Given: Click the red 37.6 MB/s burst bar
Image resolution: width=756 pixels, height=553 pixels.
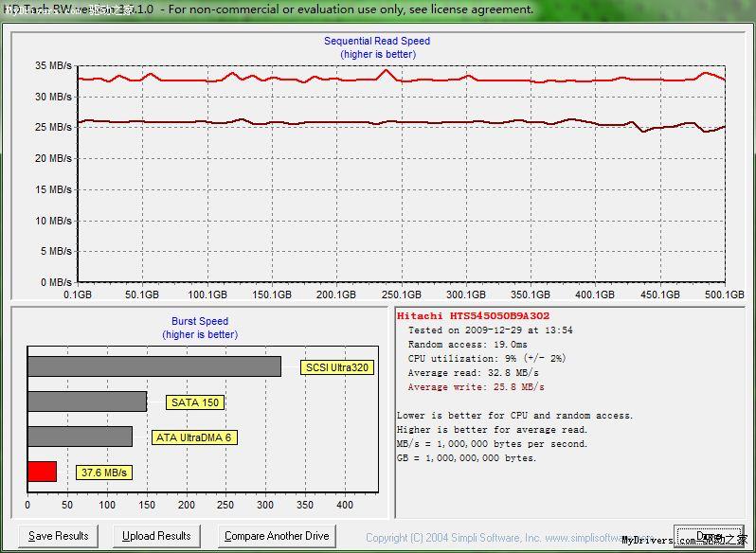Looking at the screenshot, I should [x=42, y=472].
